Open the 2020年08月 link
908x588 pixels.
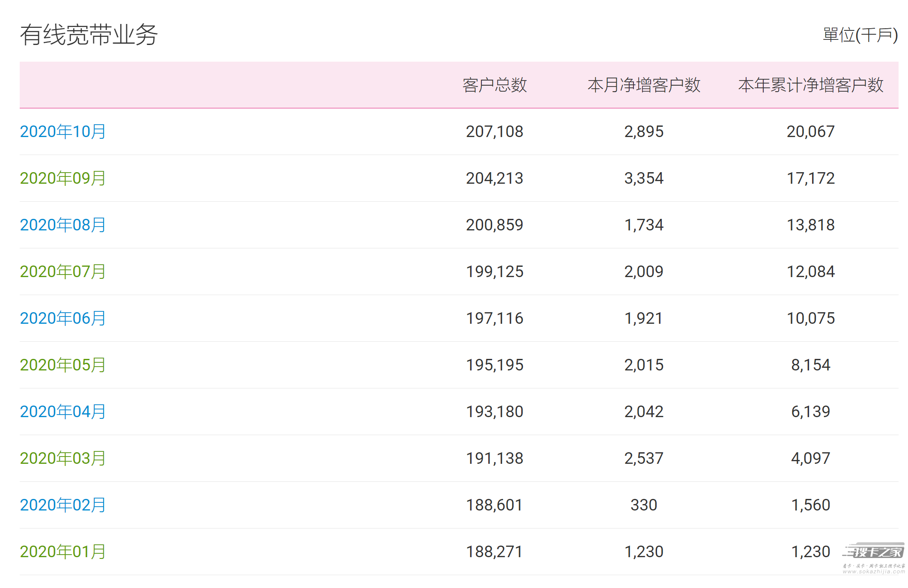coord(63,225)
